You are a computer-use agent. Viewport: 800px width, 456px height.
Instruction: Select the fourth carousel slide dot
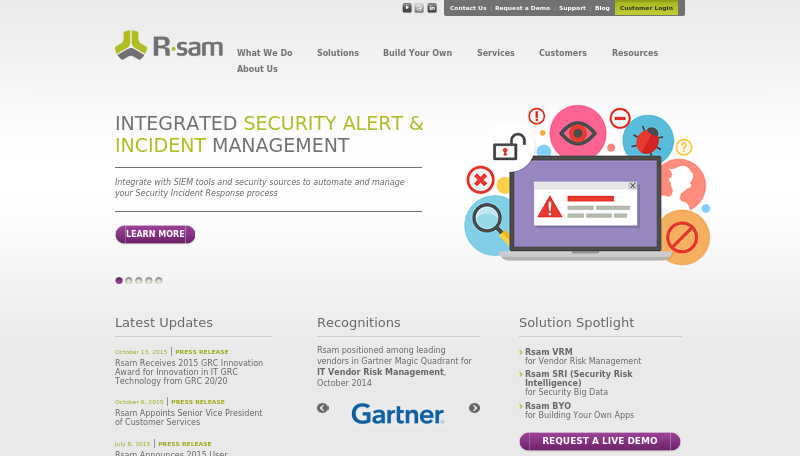point(148,281)
